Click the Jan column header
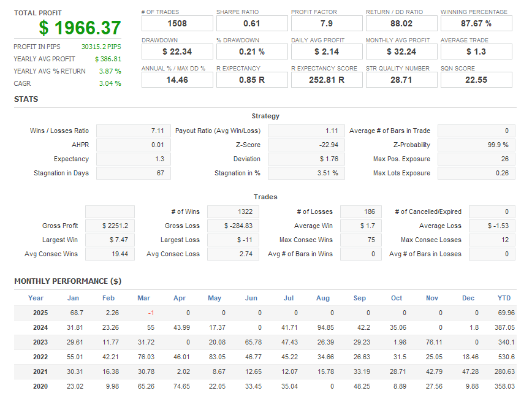 [73, 298]
